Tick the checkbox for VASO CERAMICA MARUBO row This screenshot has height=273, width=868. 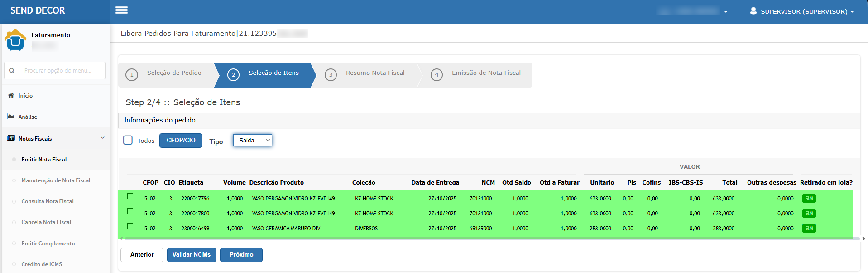pyautogui.click(x=130, y=226)
